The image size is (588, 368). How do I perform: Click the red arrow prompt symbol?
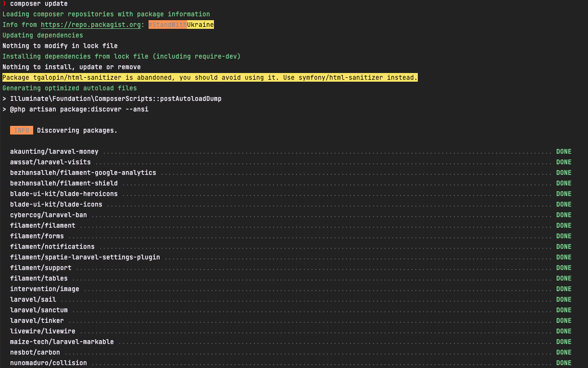click(4, 3)
